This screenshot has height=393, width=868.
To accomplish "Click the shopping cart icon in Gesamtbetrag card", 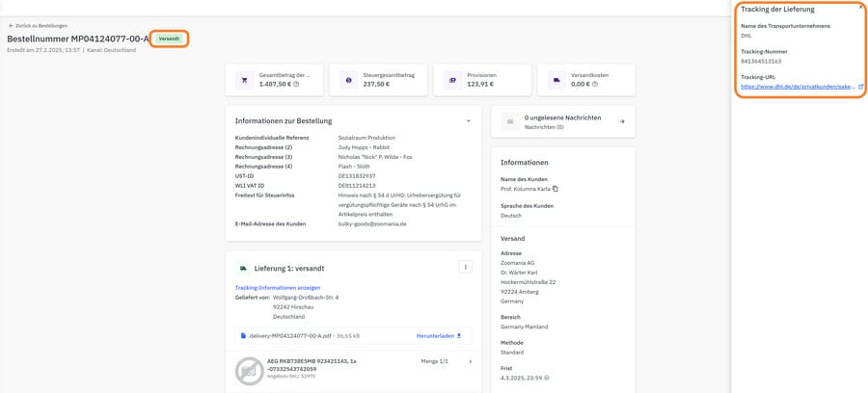I will pyautogui.click(x=244, y=80).
